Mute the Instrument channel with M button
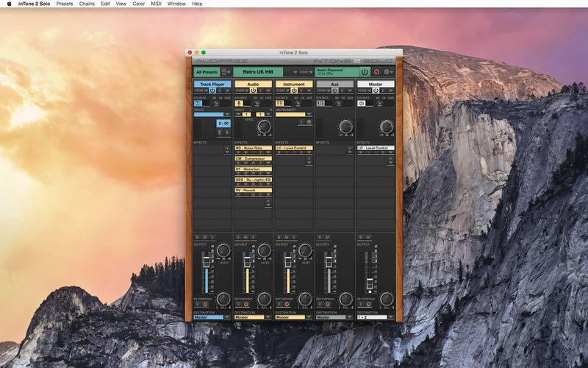588x368 pixels. (x=286, y=237)
